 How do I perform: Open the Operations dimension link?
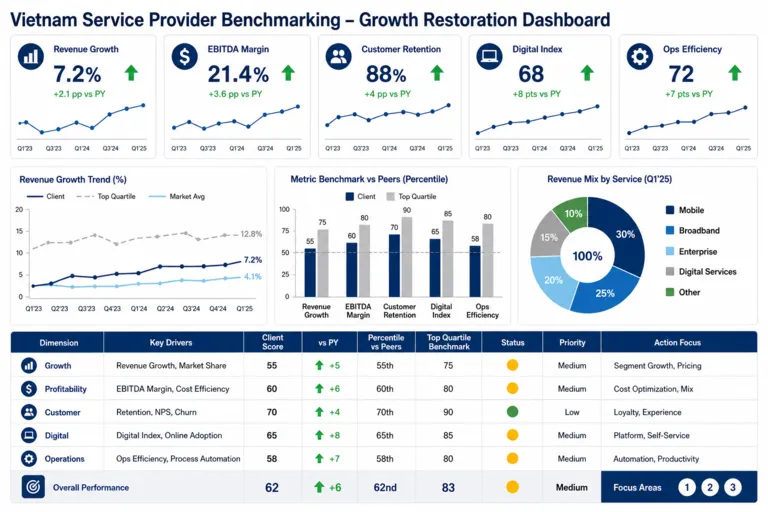click(x=65, y=459)
